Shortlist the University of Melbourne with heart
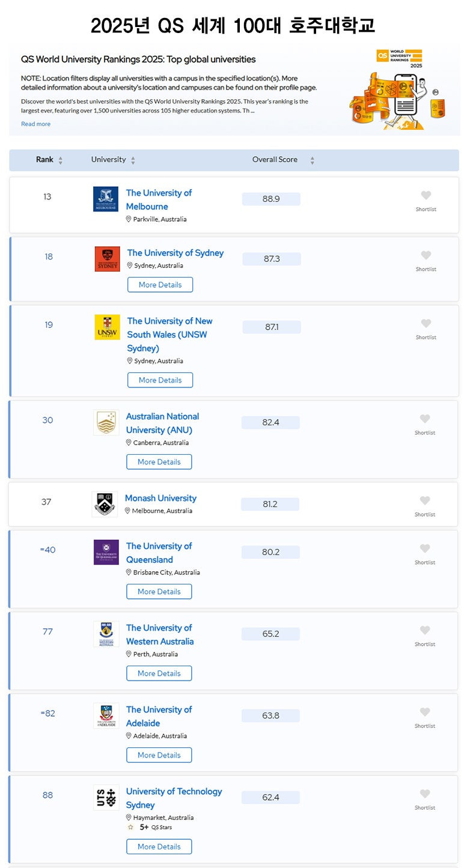Viewport: 470px width, 868px height. tap(426, 196)
